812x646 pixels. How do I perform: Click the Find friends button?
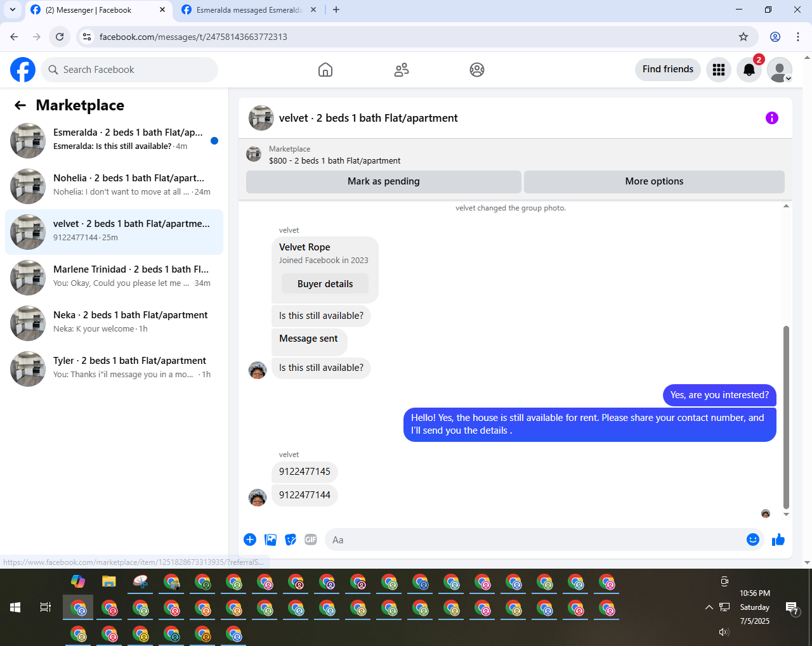click(x=668, y=69)
